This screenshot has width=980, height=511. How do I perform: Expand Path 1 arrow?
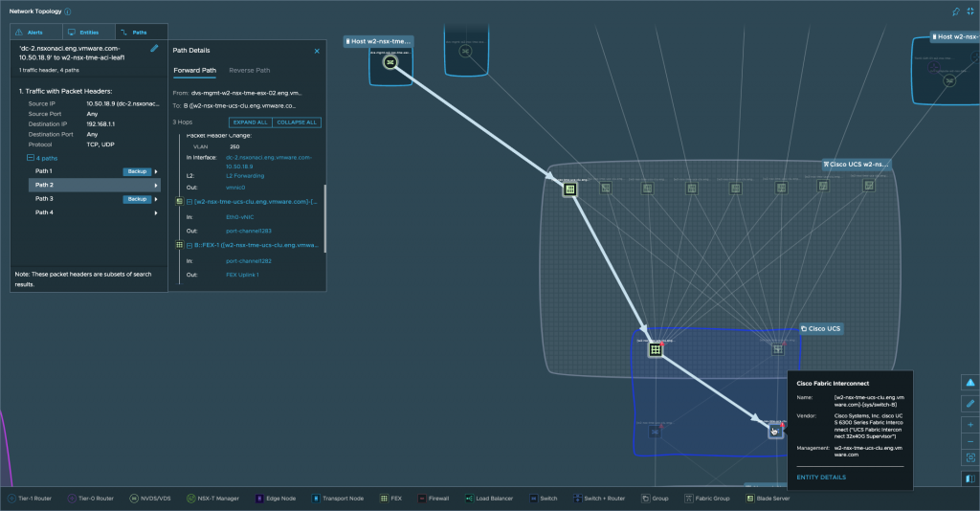pyautogui.click(x=156, y=171)
